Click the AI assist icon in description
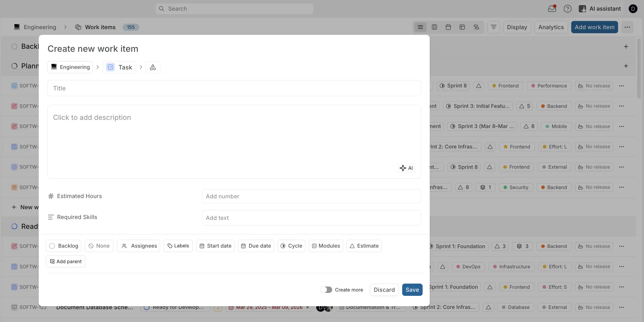 (x=407, y=168)
